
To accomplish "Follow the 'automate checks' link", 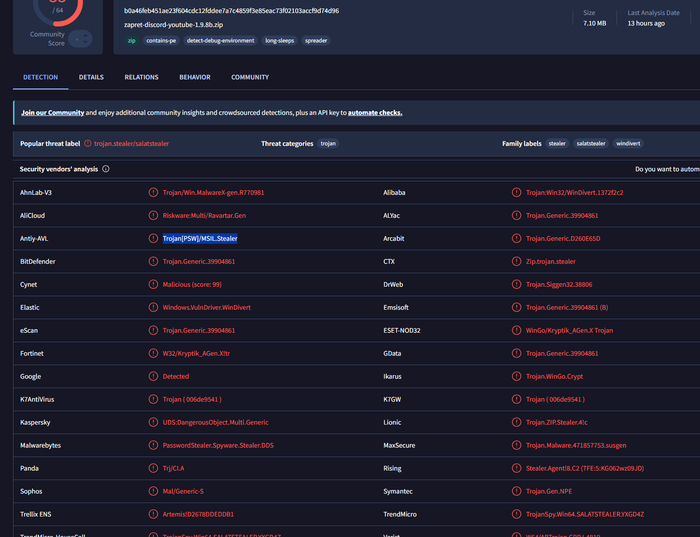I will tap(375, 112).
